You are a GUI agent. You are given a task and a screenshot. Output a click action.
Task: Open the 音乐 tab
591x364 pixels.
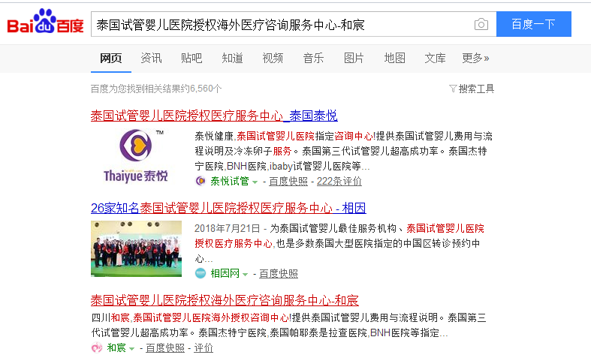[x=313, y=58]
